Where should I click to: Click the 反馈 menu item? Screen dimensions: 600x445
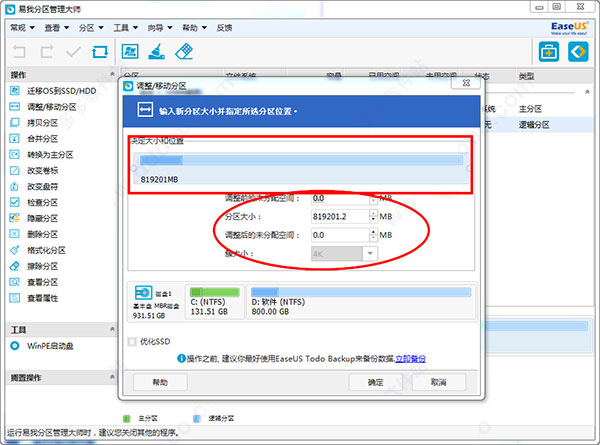pos(224,28)
